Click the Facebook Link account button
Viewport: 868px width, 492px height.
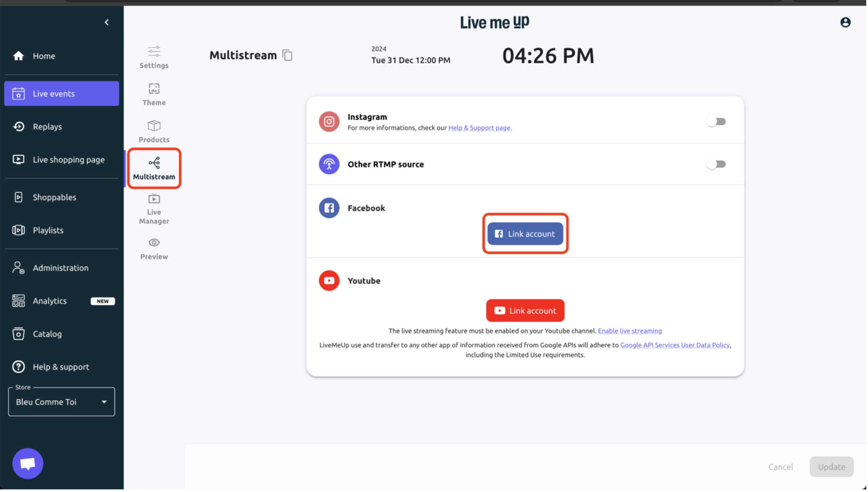click(525, 234)
